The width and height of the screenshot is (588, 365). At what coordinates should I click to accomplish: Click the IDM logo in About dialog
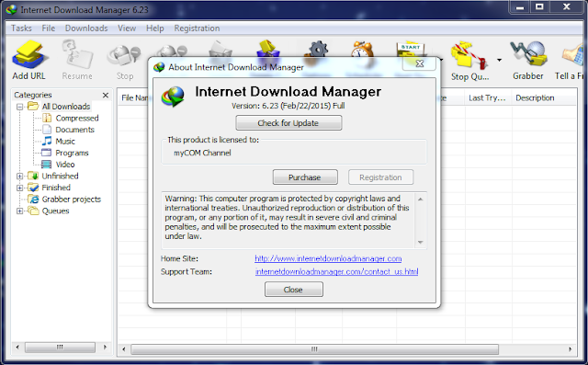click(x=173, y=97)
